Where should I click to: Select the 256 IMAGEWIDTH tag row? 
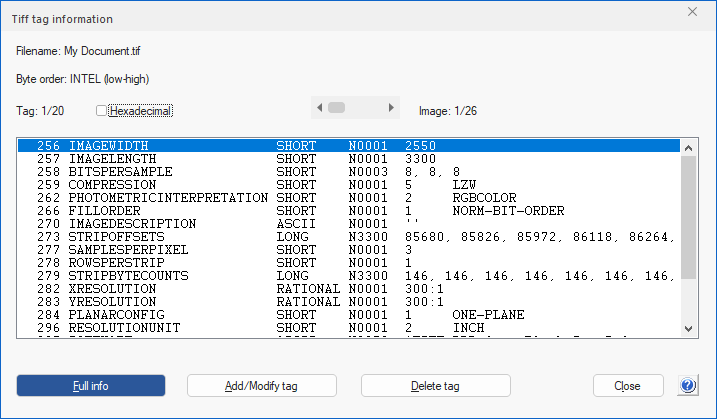(x=349, y=146)
